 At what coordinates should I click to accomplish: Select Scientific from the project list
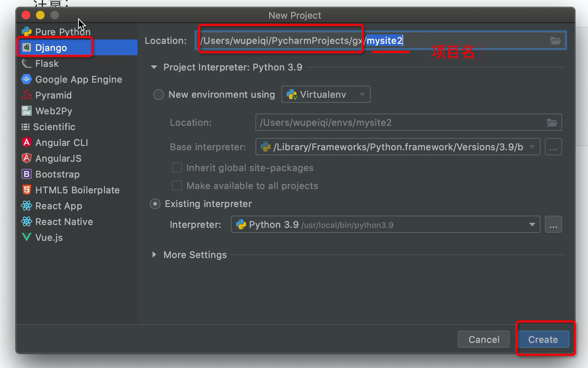click(26, 126)
